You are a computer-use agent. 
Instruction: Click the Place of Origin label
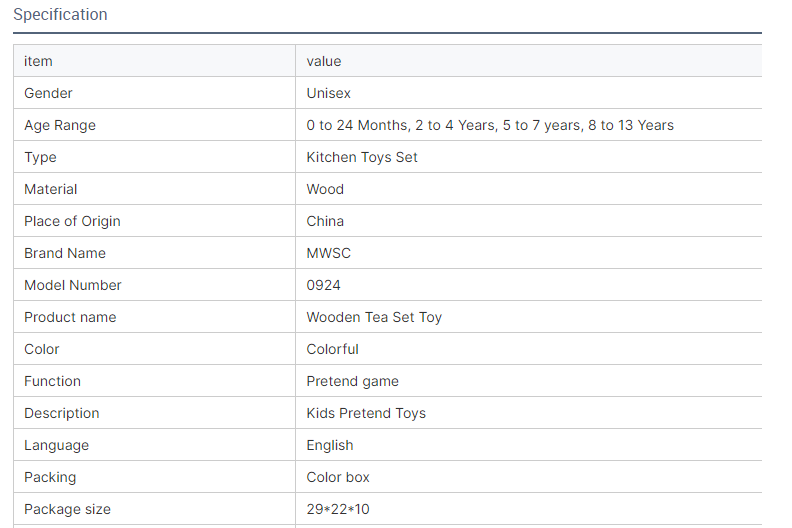72,221
